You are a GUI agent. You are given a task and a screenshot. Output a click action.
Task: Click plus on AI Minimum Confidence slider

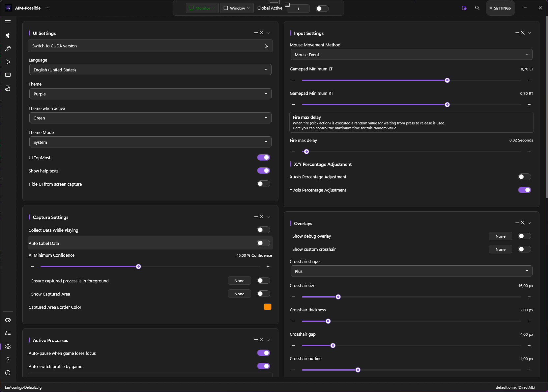268,267
